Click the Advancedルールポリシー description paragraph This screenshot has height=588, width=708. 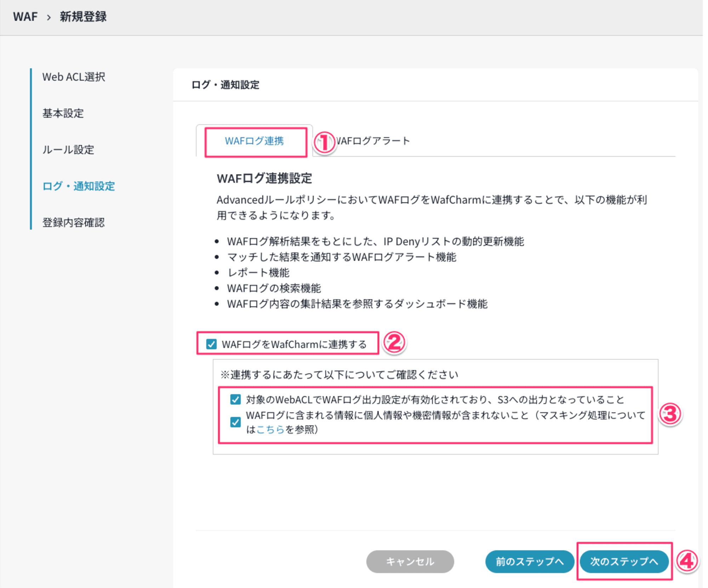coord(432,207)
